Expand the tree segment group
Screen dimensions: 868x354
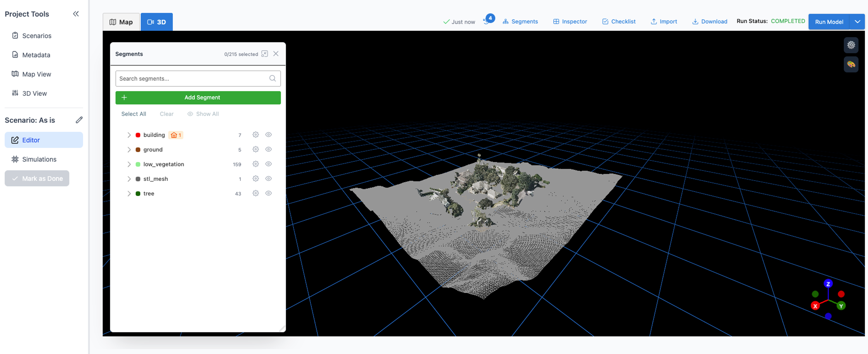point(129,193)
